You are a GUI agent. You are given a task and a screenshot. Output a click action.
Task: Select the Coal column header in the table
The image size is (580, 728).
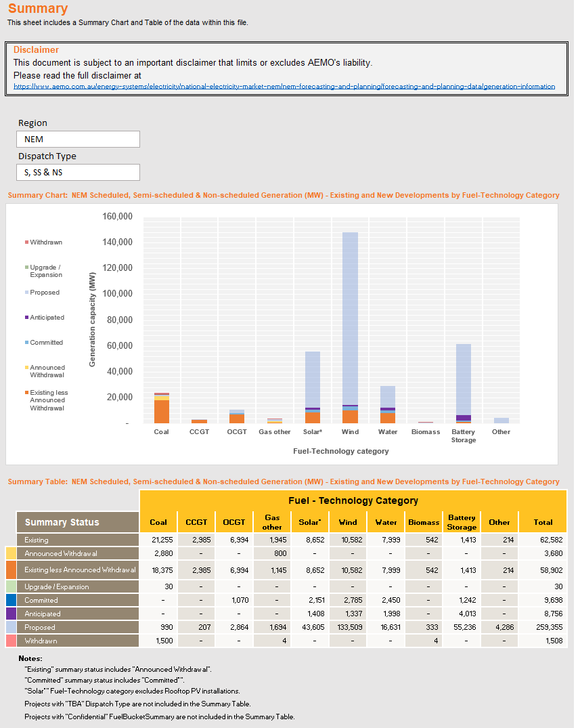point(158,521)
